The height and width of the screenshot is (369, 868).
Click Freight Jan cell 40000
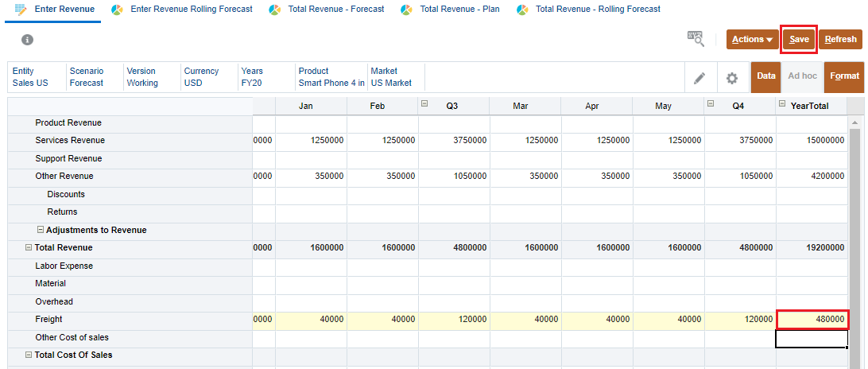pos(311,320)
